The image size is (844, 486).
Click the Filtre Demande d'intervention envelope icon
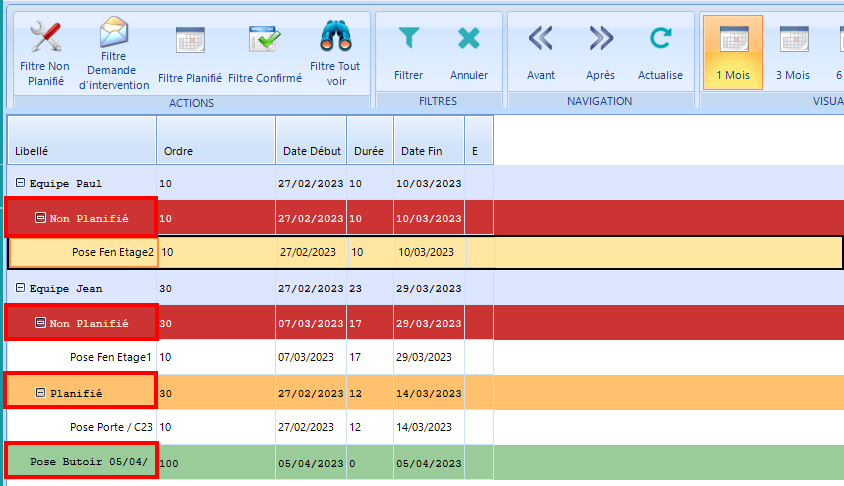click(x=114, y=34)
